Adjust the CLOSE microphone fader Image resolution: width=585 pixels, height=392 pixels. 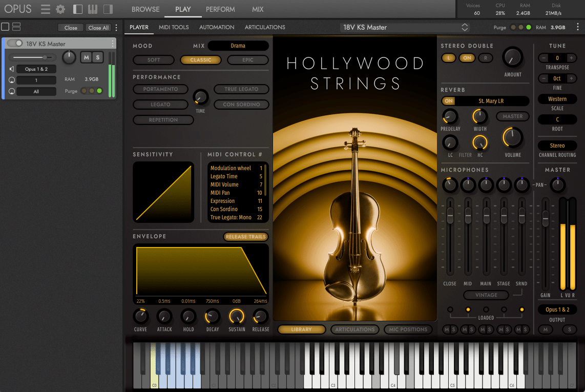pyautogui.click(x=450, y=216)
